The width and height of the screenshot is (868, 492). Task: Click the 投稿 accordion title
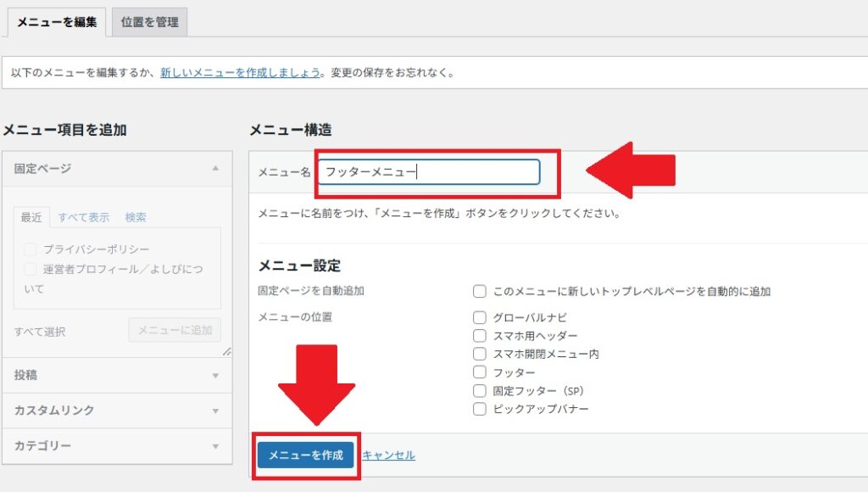point(25,375)
